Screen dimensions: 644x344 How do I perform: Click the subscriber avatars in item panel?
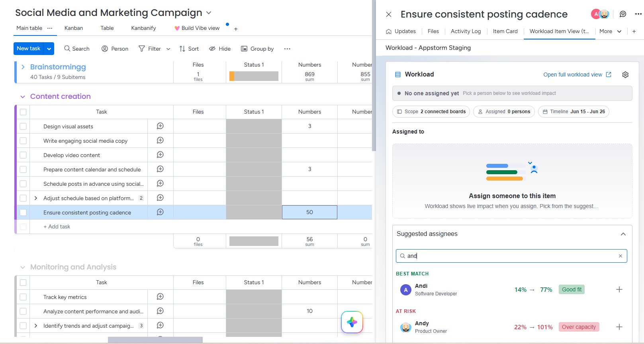(x=600, y=14)
